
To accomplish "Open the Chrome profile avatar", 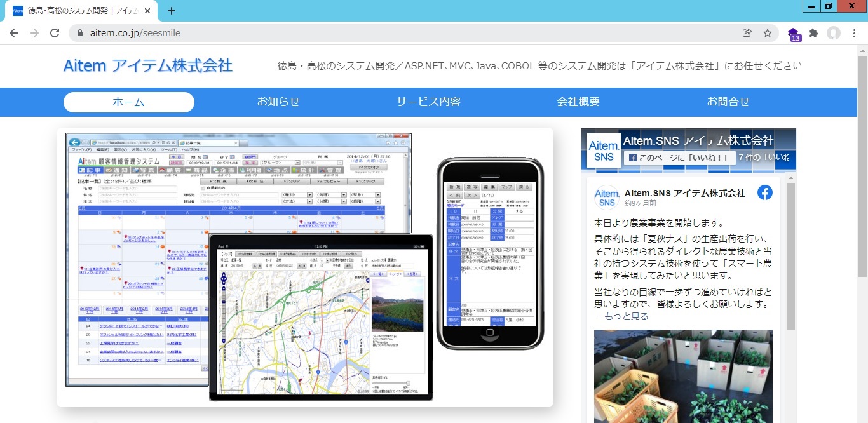I will pos(833,33).
